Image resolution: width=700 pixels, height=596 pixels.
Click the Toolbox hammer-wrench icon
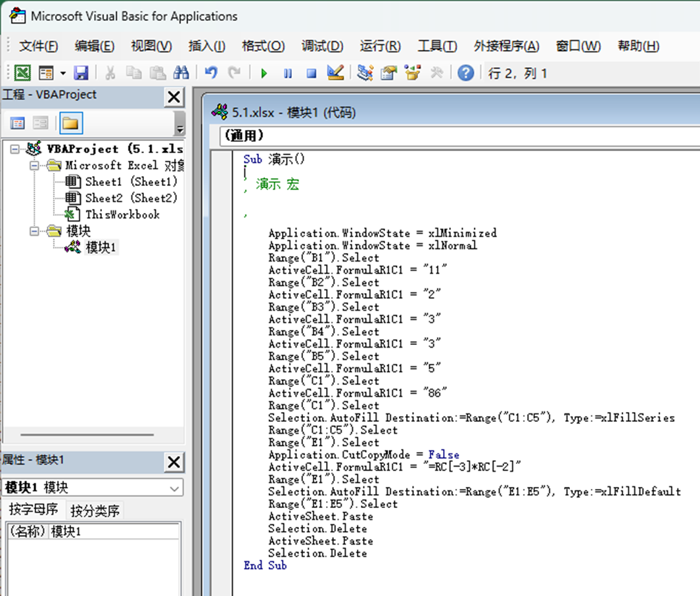tap(436, 73)
